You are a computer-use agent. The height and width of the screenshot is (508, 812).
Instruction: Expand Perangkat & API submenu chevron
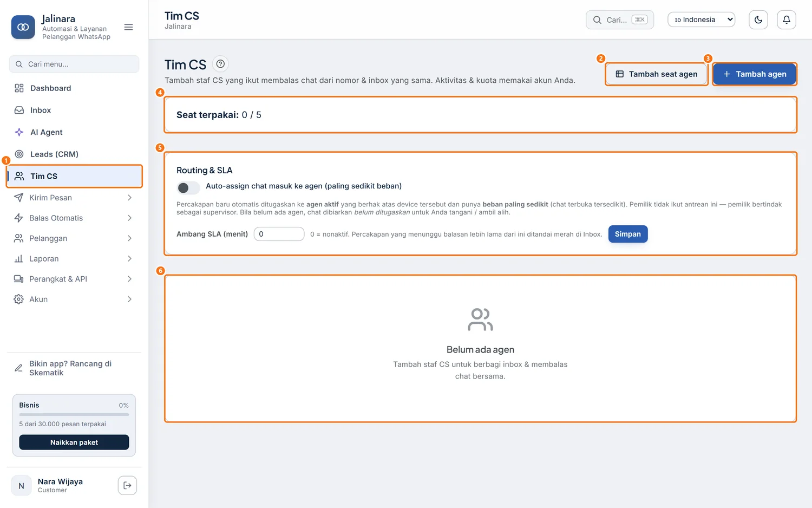129,279
